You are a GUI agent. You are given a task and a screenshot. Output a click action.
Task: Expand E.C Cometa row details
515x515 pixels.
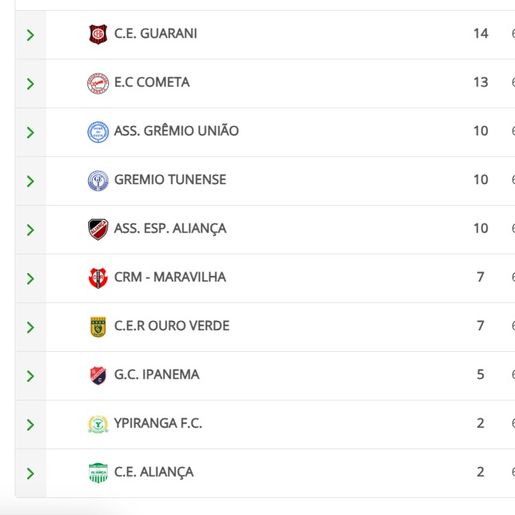click(x=30, y=84)
